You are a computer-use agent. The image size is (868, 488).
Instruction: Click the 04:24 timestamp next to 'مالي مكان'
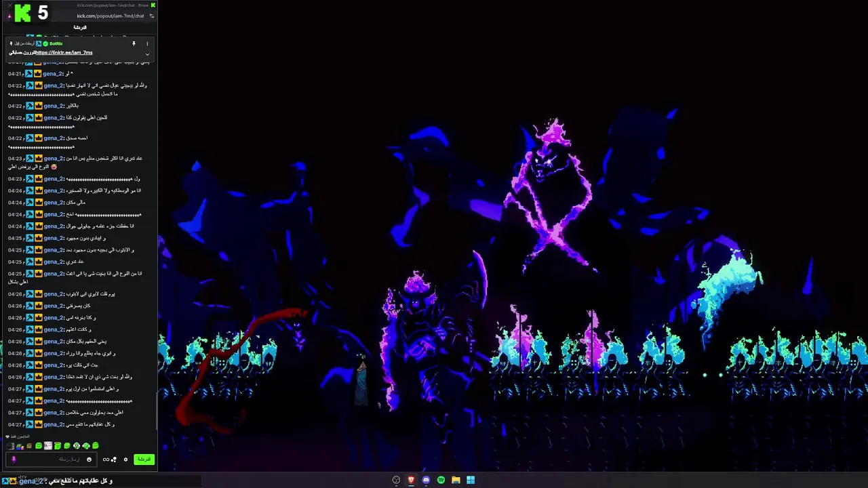click(x=16, y=202)
